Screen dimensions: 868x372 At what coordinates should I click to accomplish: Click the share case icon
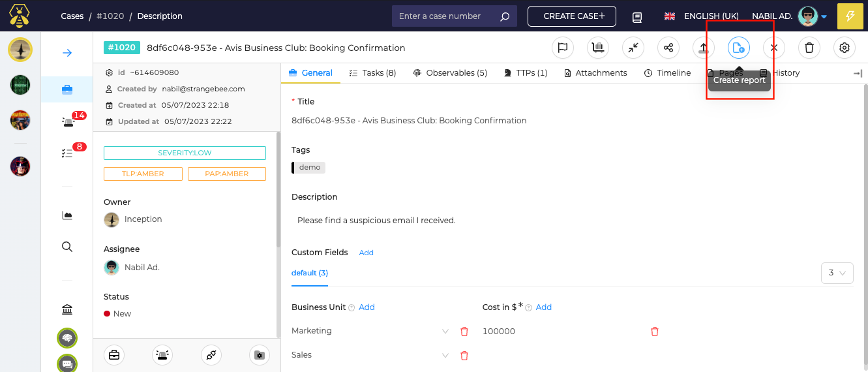coord(668,48)
